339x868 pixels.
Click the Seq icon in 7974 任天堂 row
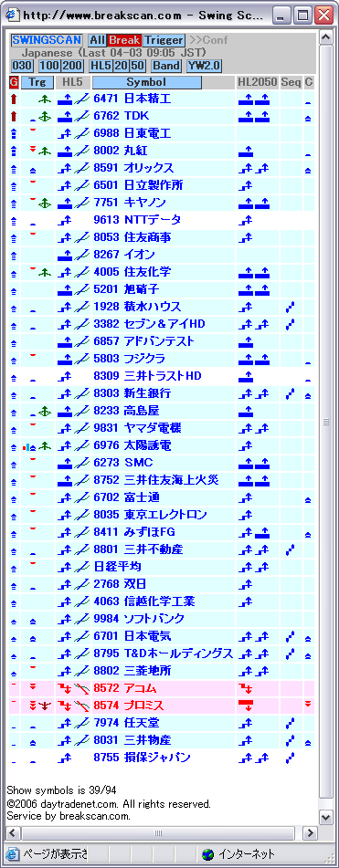(290, 722)
